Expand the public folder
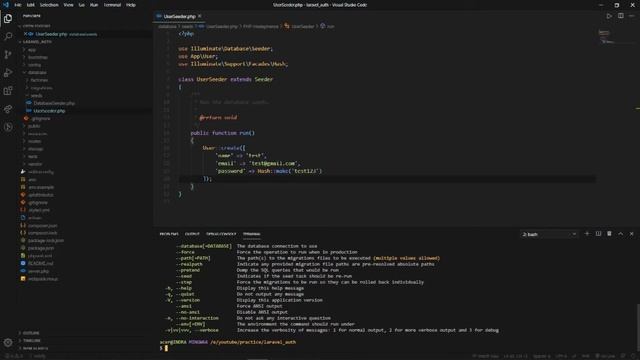Viewport: 640px width, 360px height. point(34,126)
